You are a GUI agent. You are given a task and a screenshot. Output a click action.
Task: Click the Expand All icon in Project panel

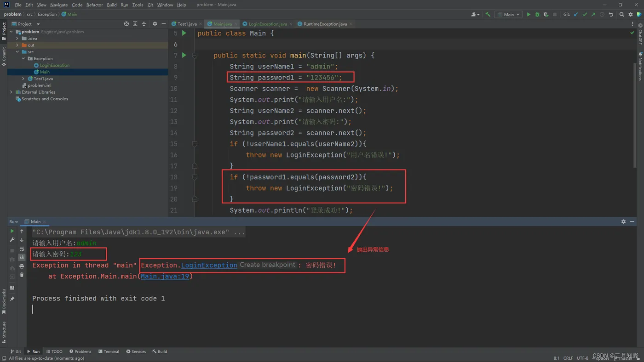click(x=135, y=24)
